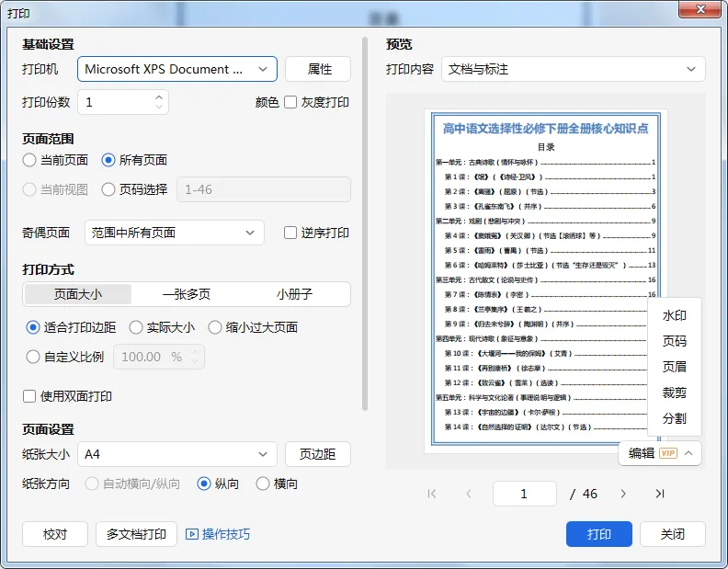The width and height of the screenshot is (728, 569).
Task: Open the printer selection dropdown
Action: click(177, 69)
